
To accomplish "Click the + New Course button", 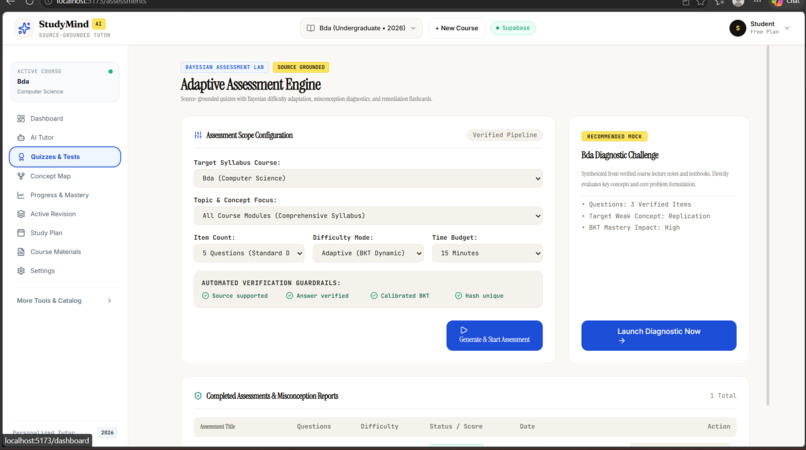I will pos(456,28).
